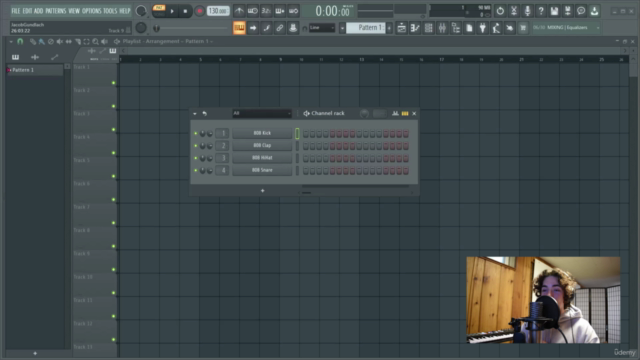Toggle note/clip grouping link icon
This screenshot has height=360, width=640.
[280, 28]
